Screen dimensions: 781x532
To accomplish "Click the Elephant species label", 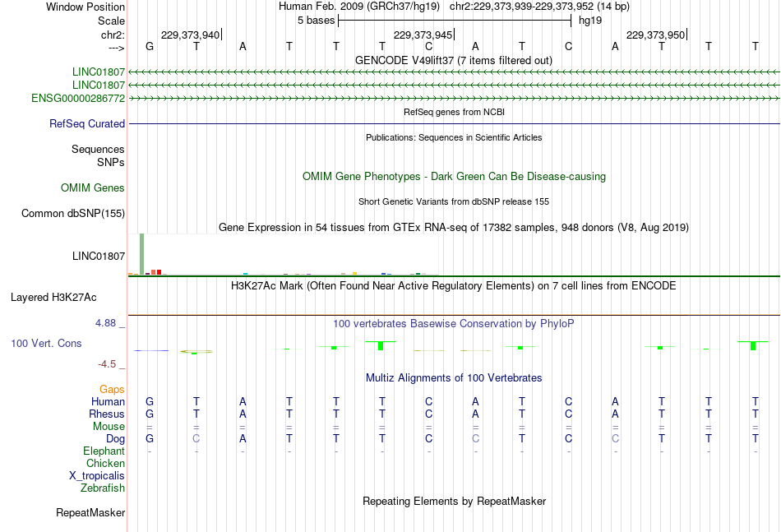I will point(104,451).
